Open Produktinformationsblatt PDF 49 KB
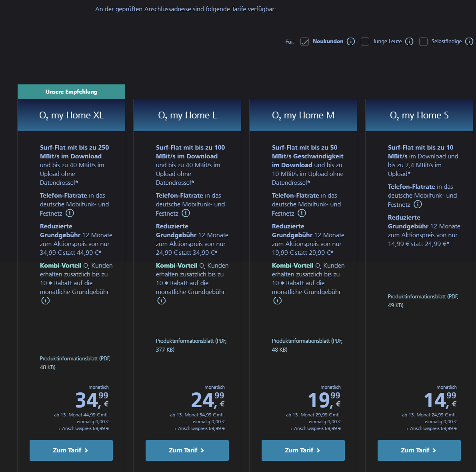The width and height of the screenshot is (476, 472). 423,301
